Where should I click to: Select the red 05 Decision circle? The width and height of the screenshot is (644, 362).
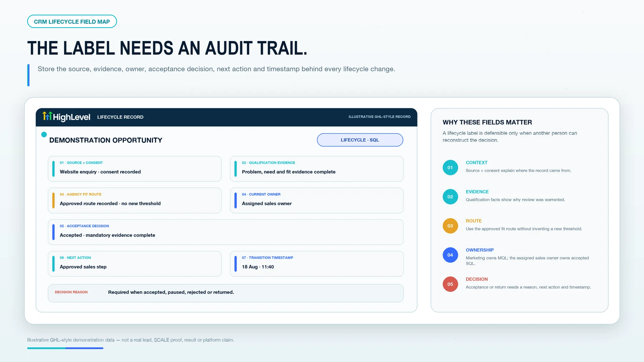pyautogui.click(x=450, y=284)
